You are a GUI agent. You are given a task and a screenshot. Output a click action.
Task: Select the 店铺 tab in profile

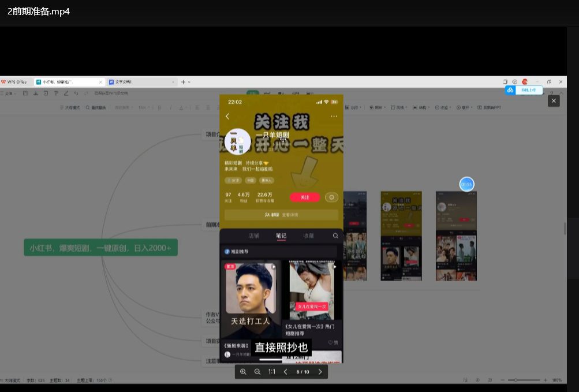click(x=254, y=236)
